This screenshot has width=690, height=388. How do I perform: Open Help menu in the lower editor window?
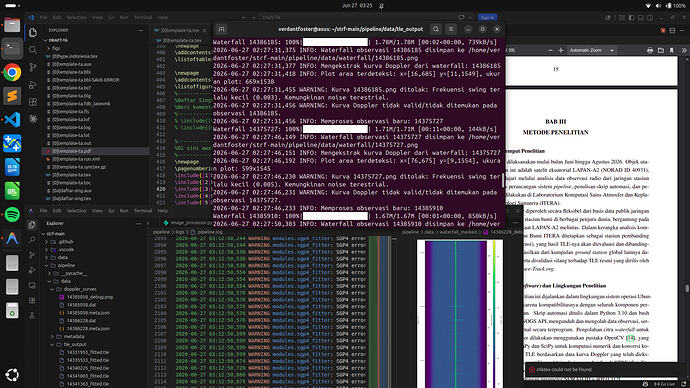click(163, 211)
